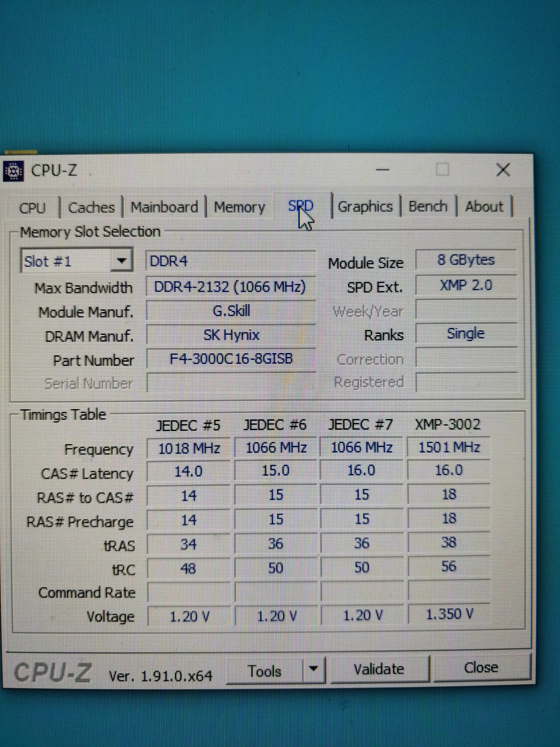Open the About tab
The width and height of the screenshot is (560, 747).
(x=484, y=206)
